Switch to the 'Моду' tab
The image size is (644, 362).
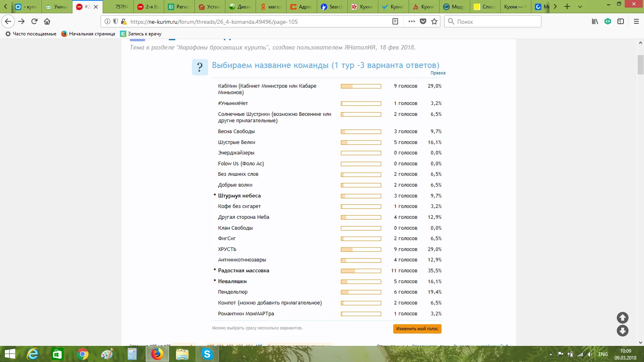[455, 7]
